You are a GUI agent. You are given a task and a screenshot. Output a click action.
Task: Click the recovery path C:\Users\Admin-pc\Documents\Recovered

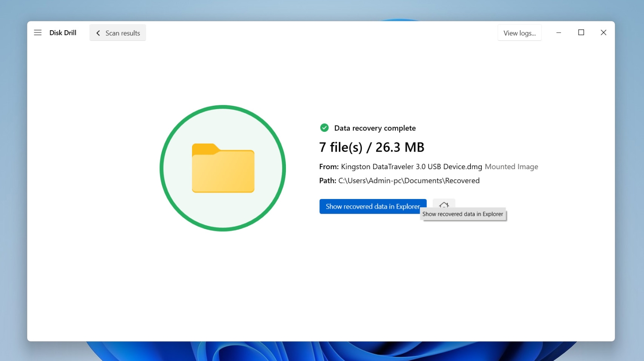pos(409,180)
